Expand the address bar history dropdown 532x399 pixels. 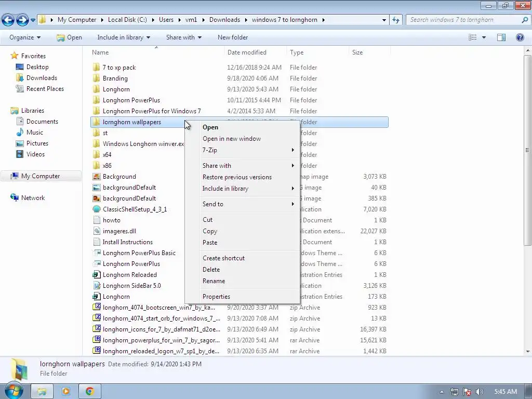384,20
